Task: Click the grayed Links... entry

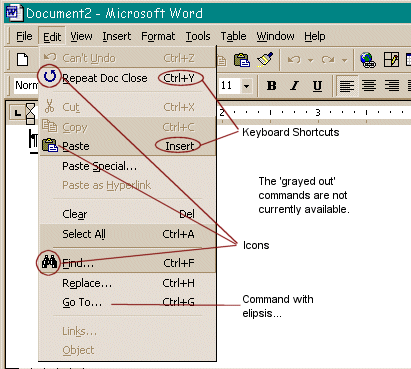Action: coord(128,331)
